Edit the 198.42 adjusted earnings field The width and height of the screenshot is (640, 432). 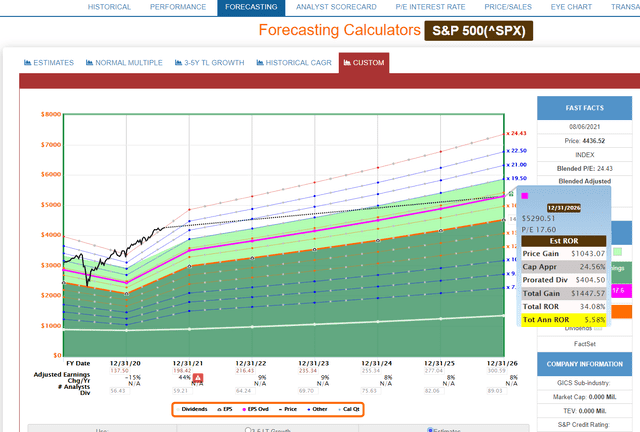(x=182, y=371)
